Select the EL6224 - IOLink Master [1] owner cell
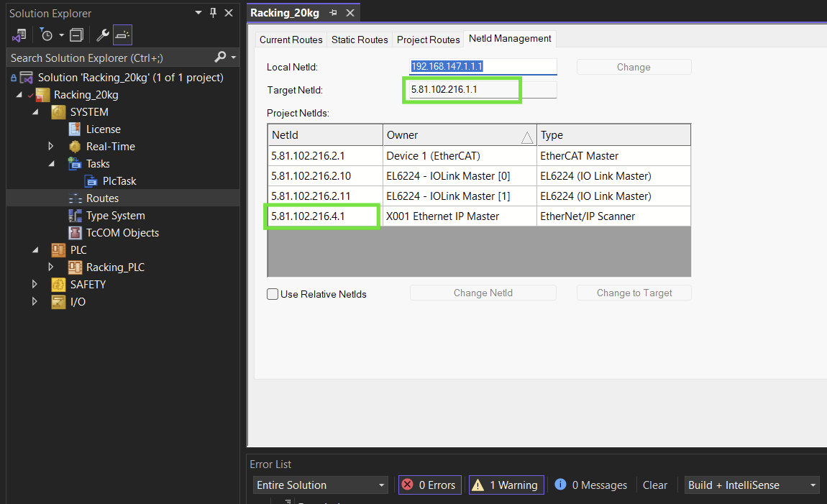827x504 pixels. (x=460, y=196)
